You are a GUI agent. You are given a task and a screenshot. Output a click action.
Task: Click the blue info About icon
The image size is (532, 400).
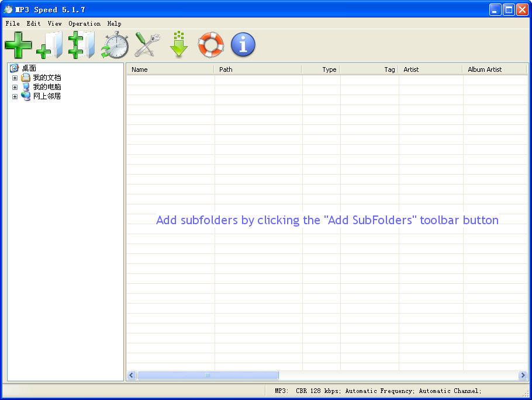pos(243,44)
